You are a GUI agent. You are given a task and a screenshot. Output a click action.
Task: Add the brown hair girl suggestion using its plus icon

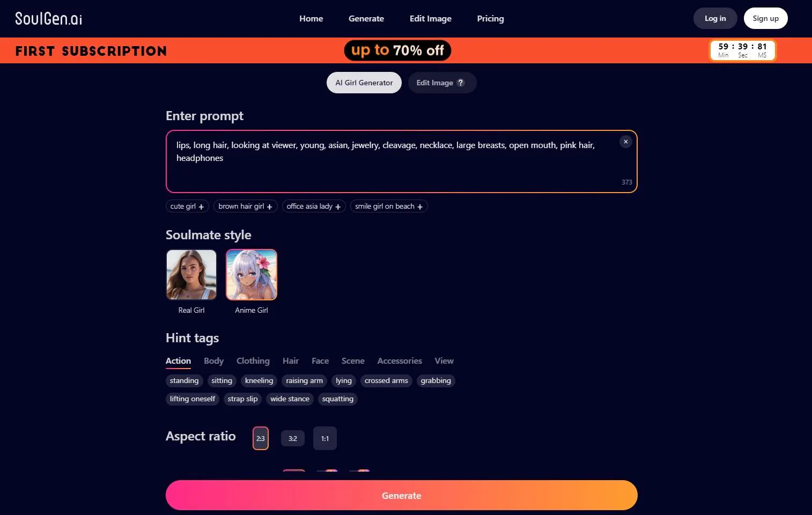pyautogui.click(x=269, y=207)
